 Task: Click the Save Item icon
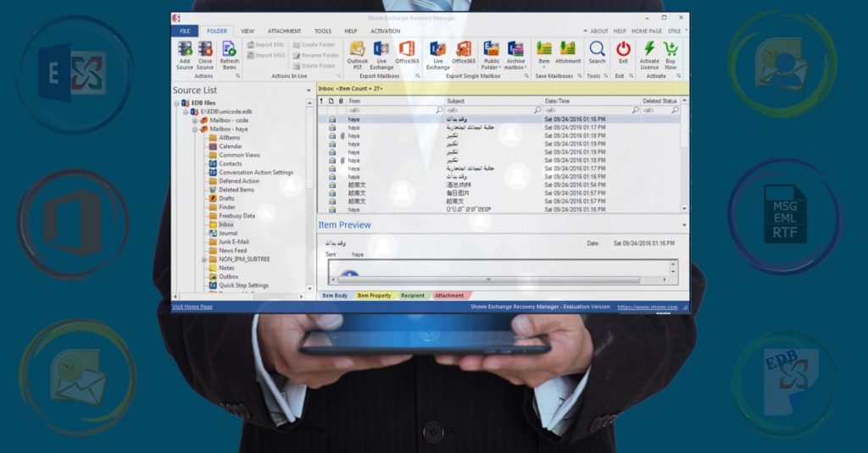[544, 48]
